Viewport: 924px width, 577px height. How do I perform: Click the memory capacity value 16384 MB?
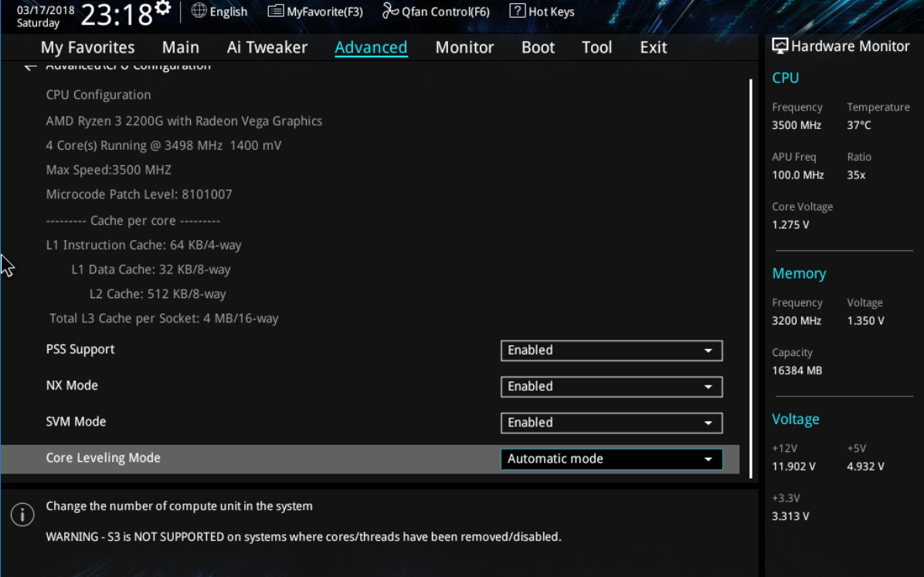pos(797,370)
